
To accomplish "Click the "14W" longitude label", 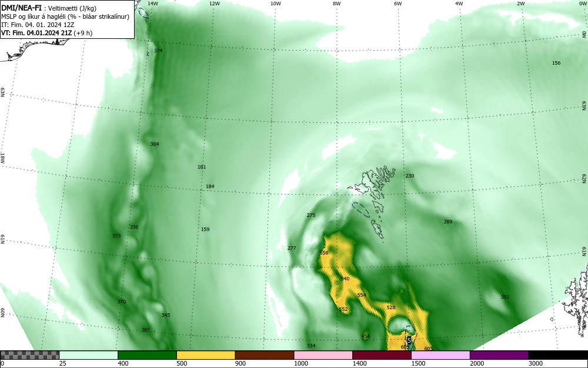I will coord(153,4).
